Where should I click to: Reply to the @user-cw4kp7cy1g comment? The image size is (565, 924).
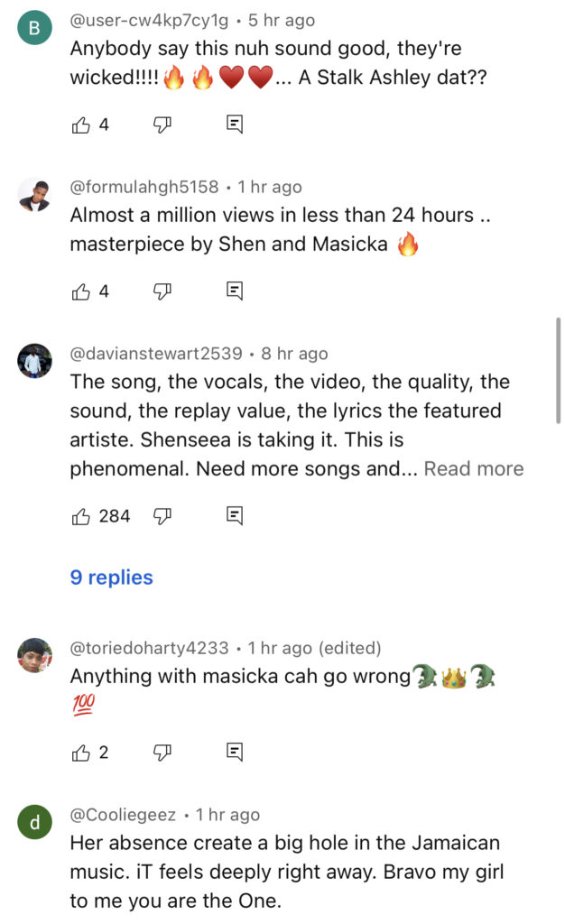tap(235, 125)
